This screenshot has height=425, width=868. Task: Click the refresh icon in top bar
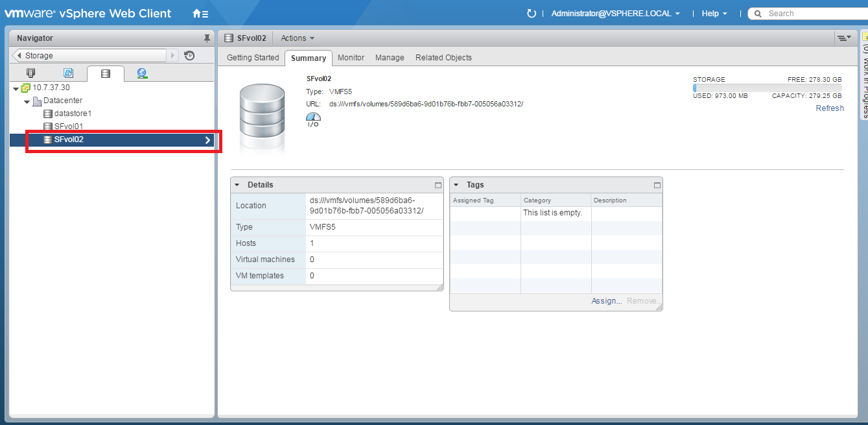pyautogui.click(x=532, y=14)
